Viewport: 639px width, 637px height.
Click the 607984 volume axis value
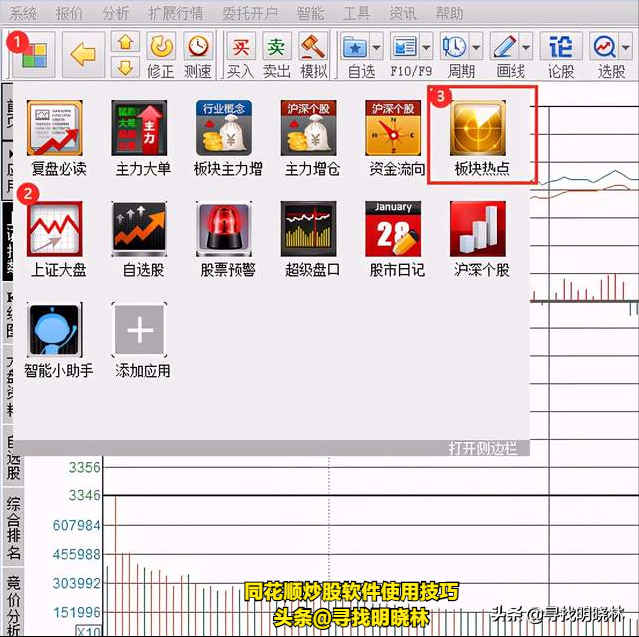77,525
